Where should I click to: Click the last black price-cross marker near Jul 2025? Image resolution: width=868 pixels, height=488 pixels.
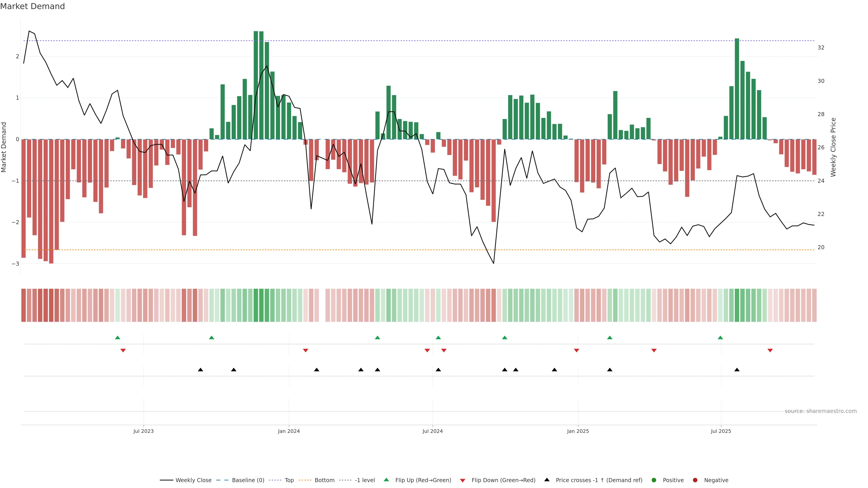coord(737,370)
